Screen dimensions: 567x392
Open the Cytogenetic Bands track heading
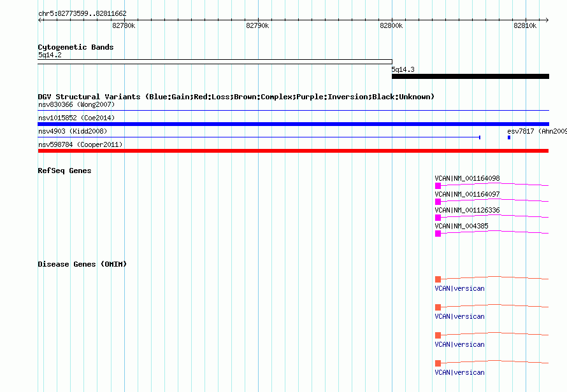tap(76, 47)
